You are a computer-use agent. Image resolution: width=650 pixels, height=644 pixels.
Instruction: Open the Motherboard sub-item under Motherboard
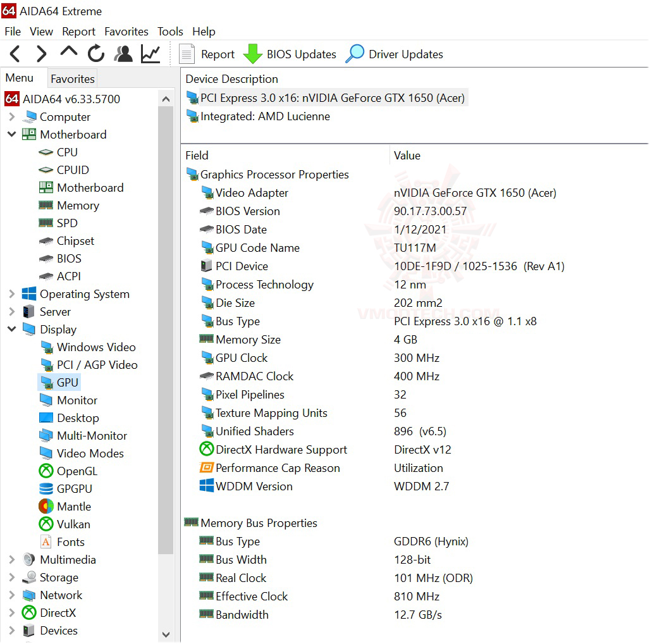90,188
